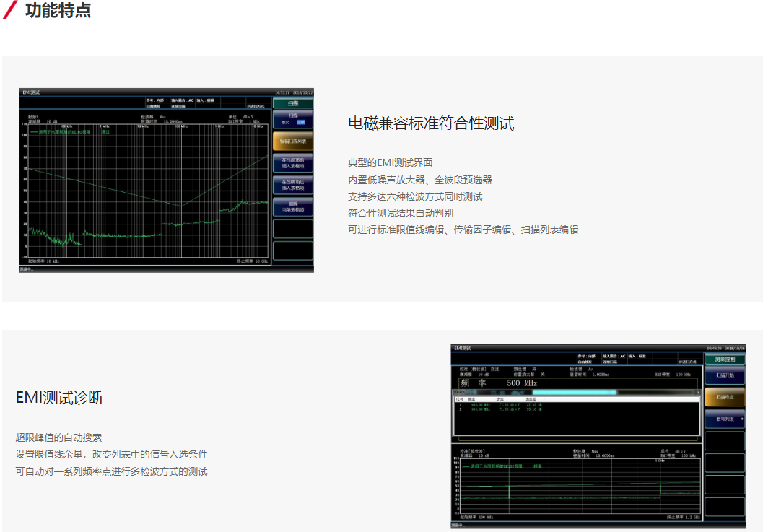
Task: Close the signal list popup window
Action: [x=697, y=392]
